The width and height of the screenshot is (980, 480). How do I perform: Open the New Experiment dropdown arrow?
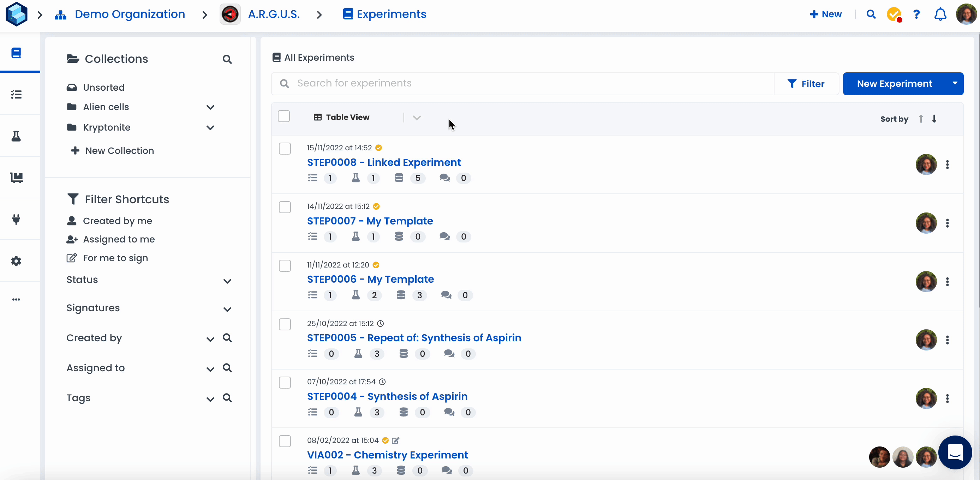[x=955, y=84]
